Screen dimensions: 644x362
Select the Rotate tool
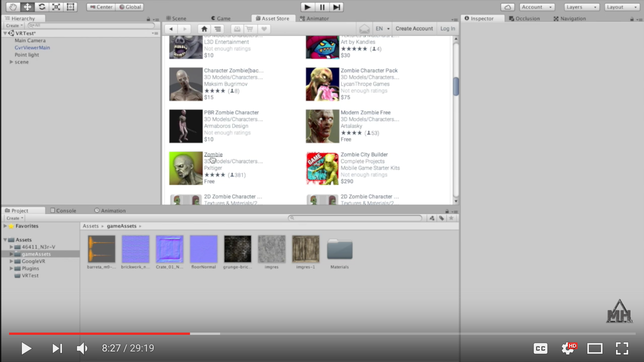pyautogui.click(x=42, y=7)
